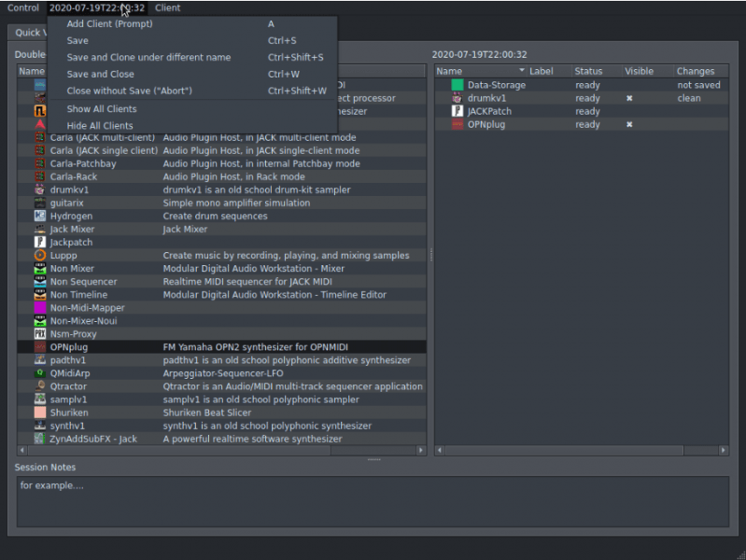Click the Hydrogen icon
The height and width of the screenshot is (560, 746).
tap(40, 216)
